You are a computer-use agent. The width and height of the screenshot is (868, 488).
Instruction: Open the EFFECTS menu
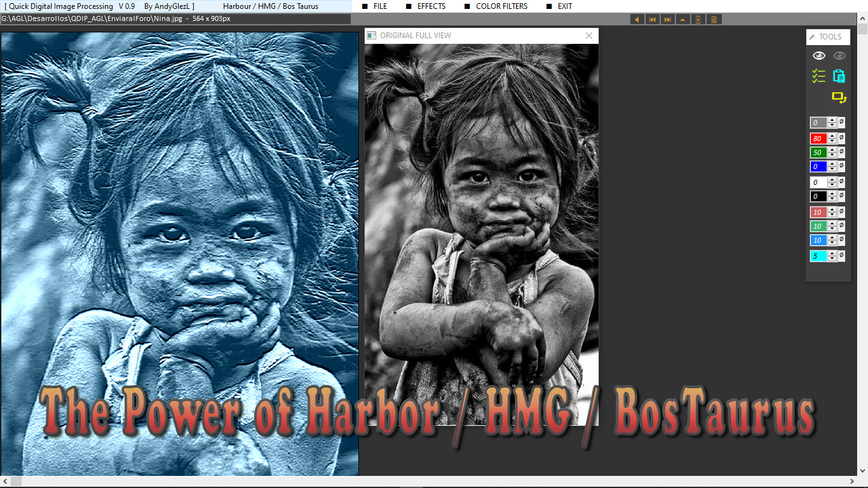(431, 6)
